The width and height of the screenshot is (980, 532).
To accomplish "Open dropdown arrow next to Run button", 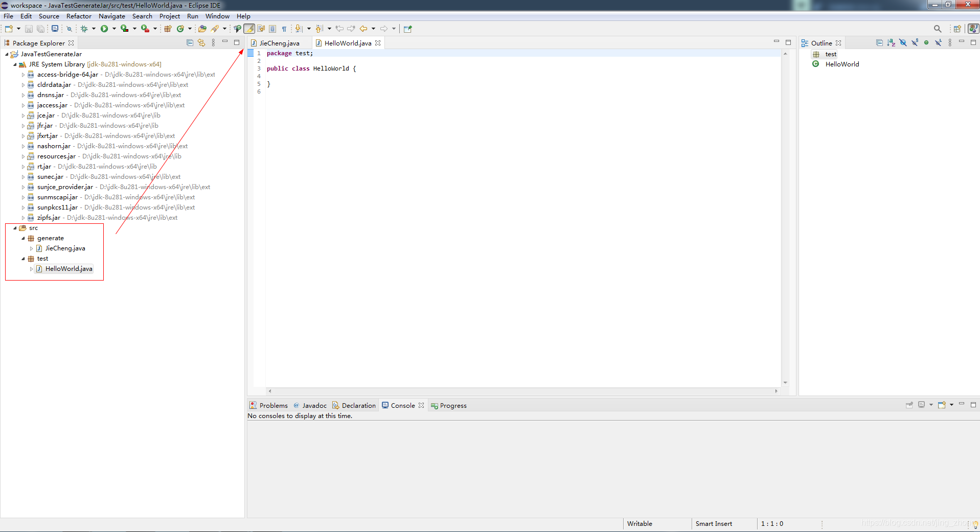I will pyautogui.click(x=114, y=29).
